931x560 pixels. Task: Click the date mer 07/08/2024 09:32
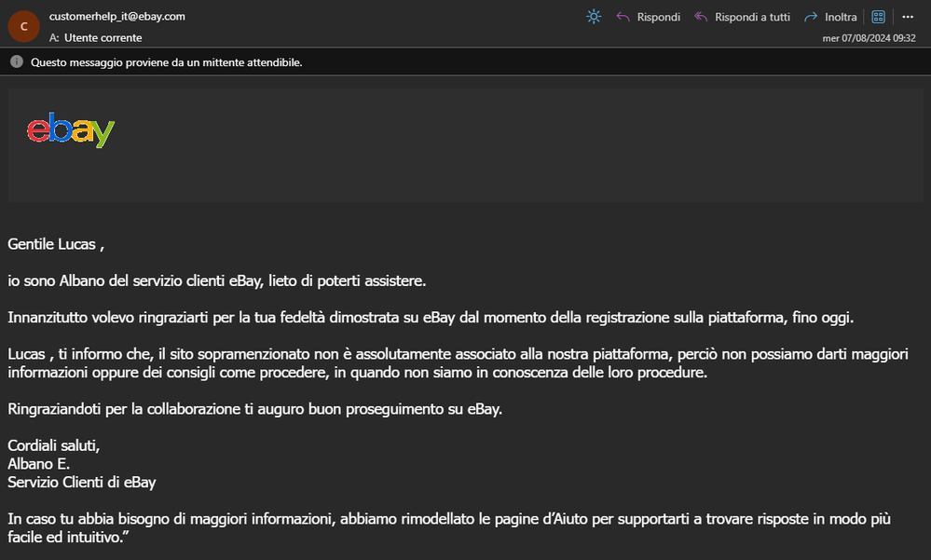(869, 38)
